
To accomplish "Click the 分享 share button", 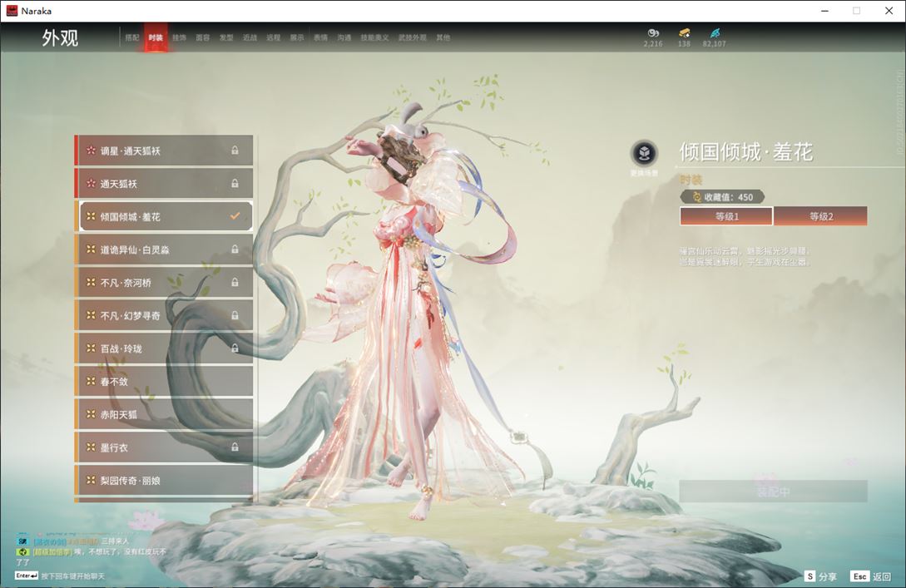I will tap(820, 576).
